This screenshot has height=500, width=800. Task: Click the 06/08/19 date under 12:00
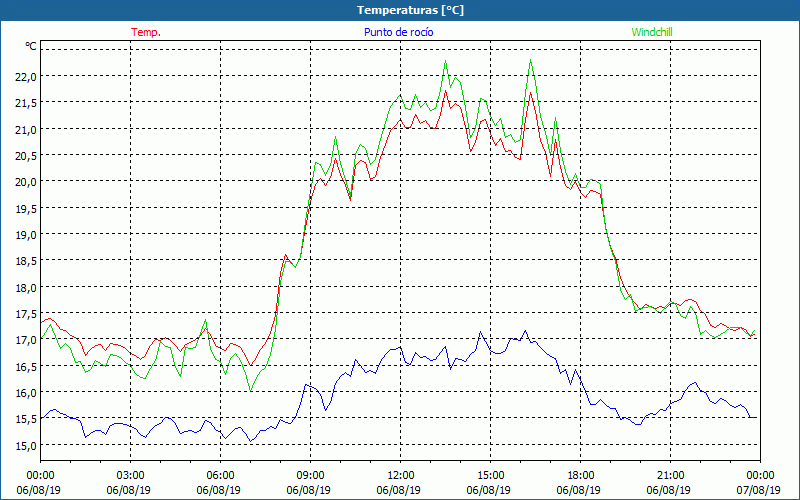coord(398,490)
